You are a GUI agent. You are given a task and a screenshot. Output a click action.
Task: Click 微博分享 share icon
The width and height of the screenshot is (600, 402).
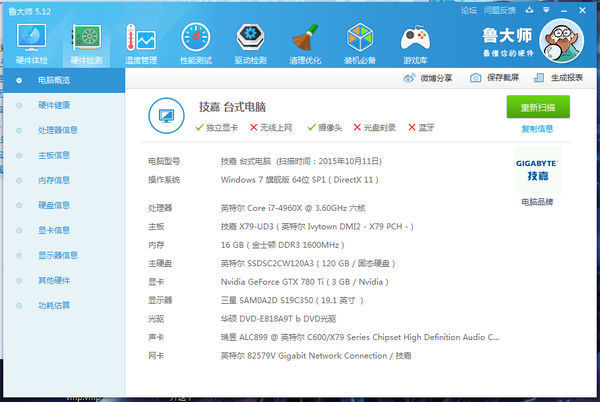[x=409, y=78]
